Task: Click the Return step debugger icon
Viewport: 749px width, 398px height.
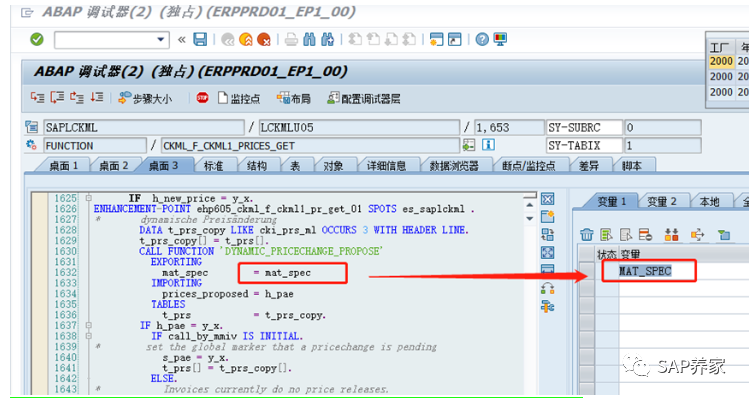Action: pos(76,98)
